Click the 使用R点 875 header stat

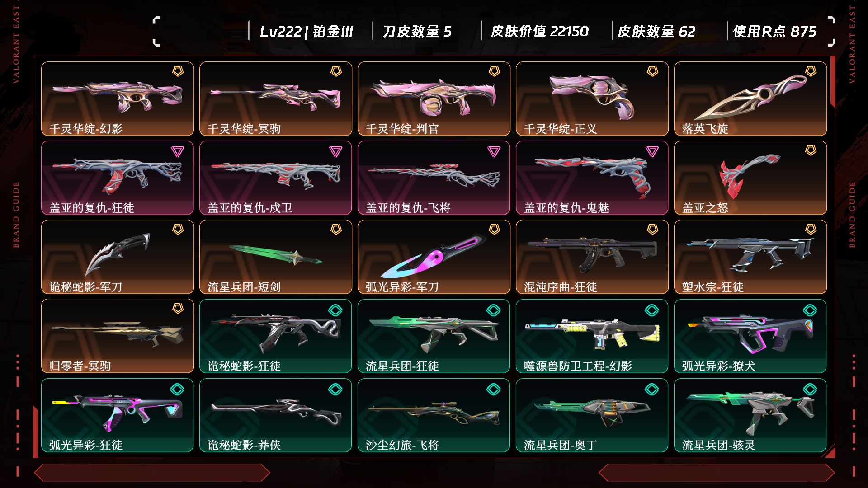(774, 31)
